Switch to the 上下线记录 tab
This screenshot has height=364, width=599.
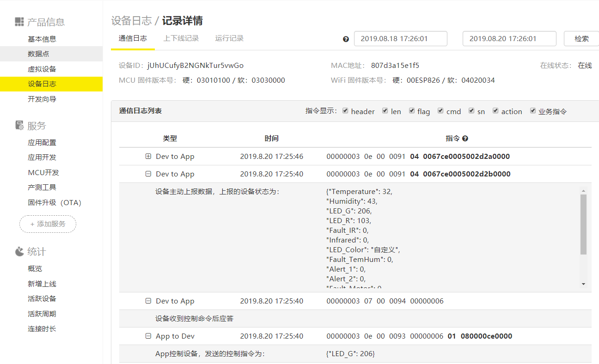click(x=181, y=38)
